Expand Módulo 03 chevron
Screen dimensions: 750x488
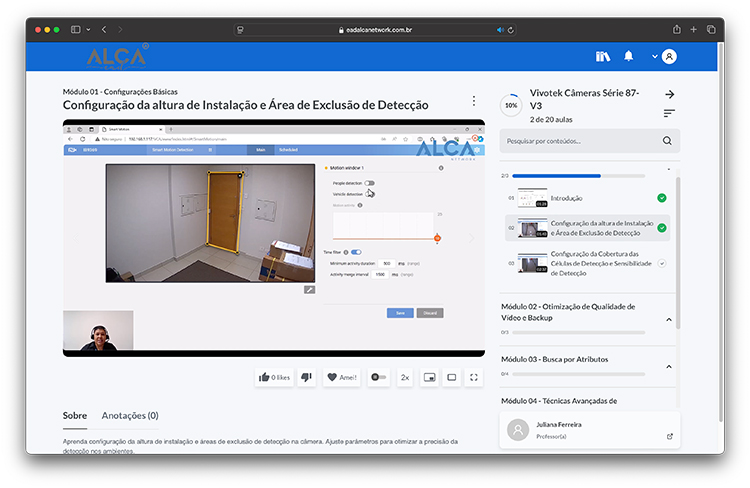[669, 367]
